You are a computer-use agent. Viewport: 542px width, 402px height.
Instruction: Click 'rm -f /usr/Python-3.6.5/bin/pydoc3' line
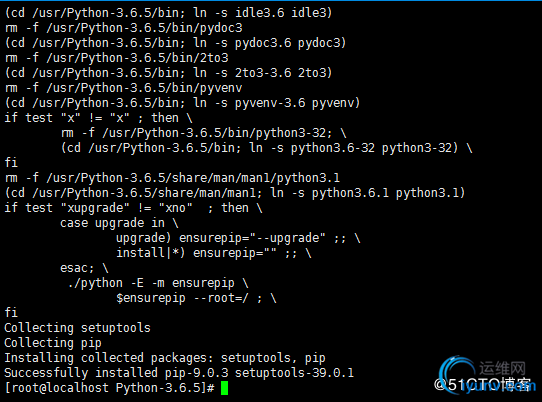pyautogui.click(x=123, y=28)
